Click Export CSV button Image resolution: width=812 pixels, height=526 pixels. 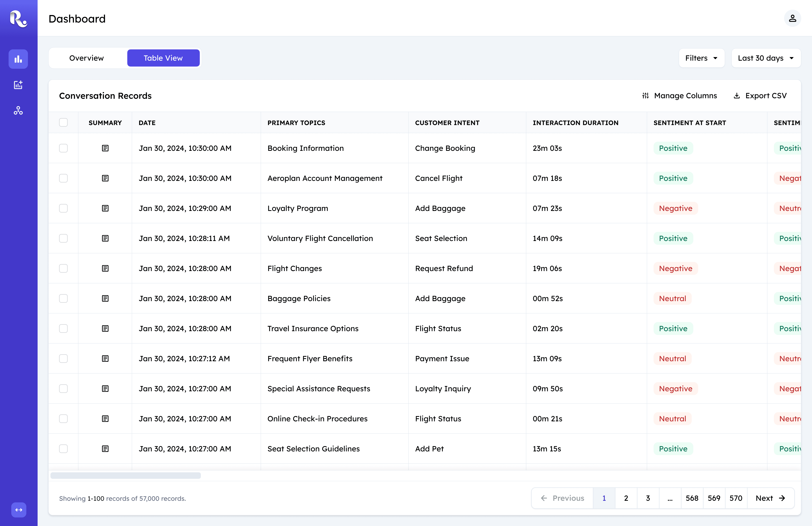coord(760,96)
